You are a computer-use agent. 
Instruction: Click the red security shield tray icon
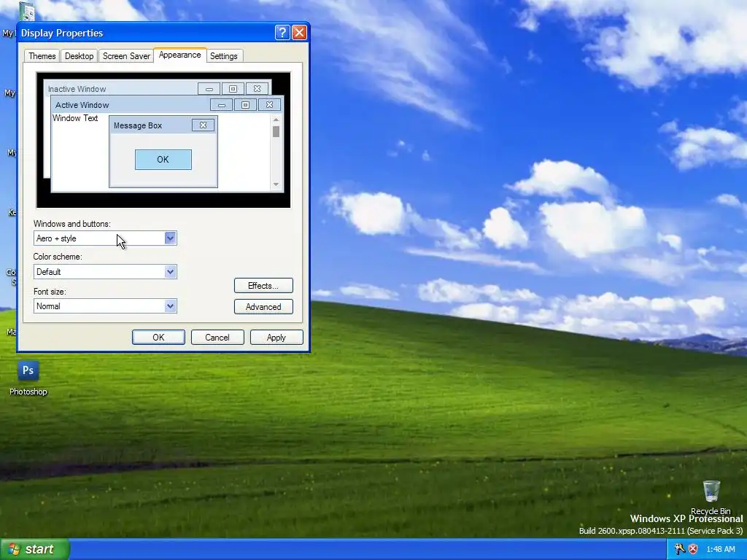693,549
